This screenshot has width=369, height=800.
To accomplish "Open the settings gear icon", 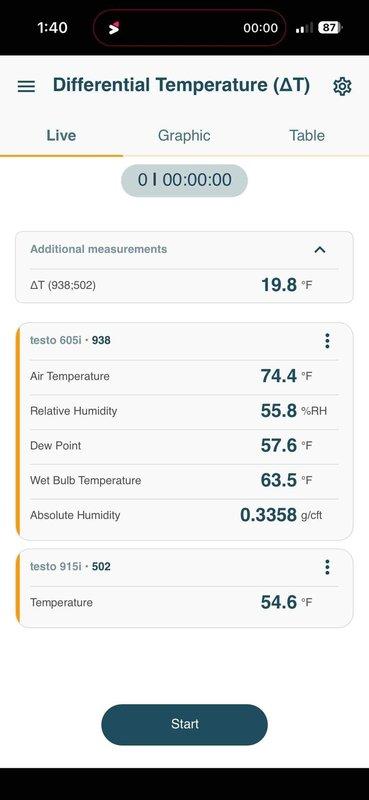I will (342, 86).
